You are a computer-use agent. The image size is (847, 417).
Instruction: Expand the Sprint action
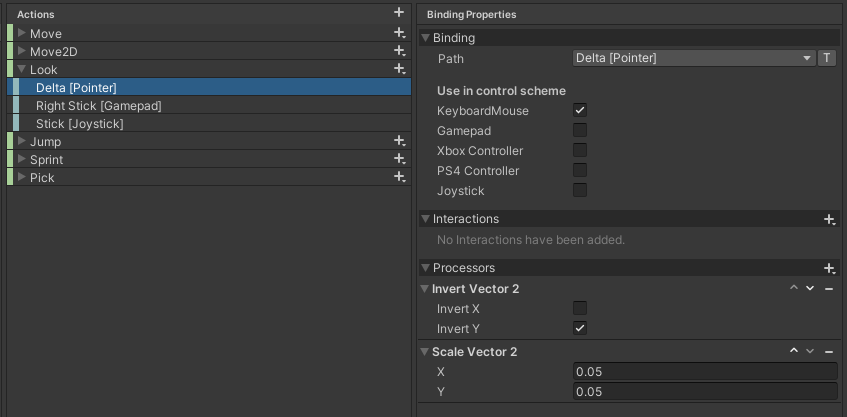point(22,159)
